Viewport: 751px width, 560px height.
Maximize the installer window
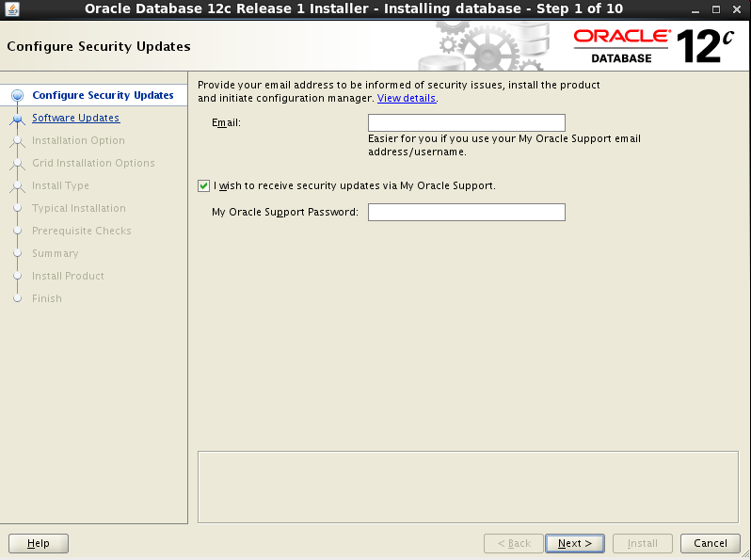(x=715, y=9)
